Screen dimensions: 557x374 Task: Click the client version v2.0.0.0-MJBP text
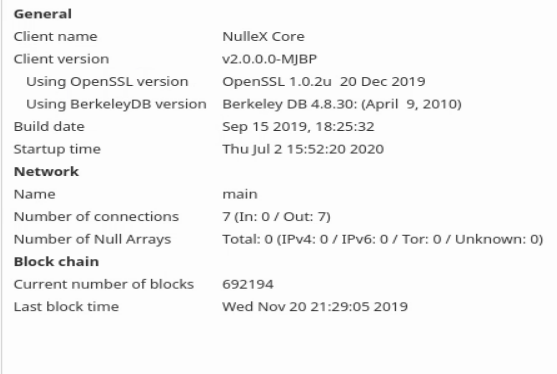[269, 59]
